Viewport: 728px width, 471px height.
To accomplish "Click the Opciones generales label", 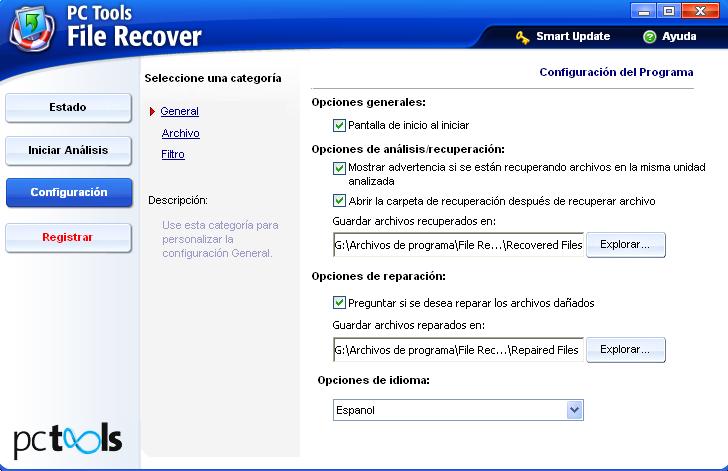I will click(369, 102).
